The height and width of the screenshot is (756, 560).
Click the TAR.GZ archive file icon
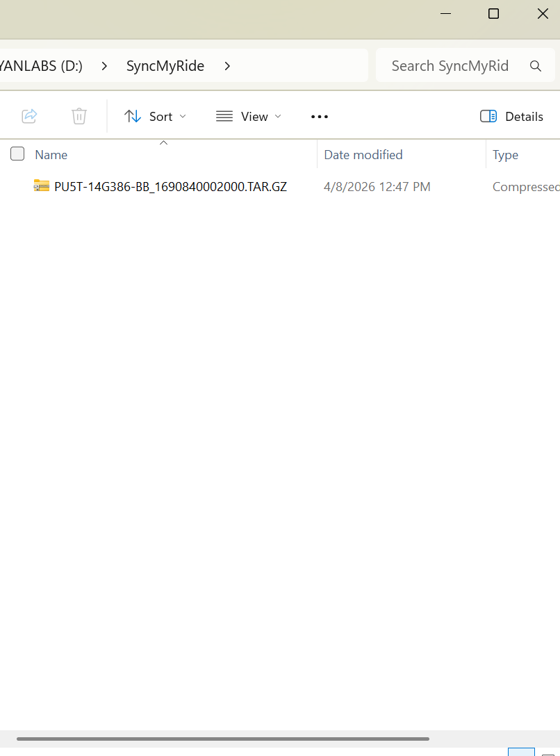[42, 186]
